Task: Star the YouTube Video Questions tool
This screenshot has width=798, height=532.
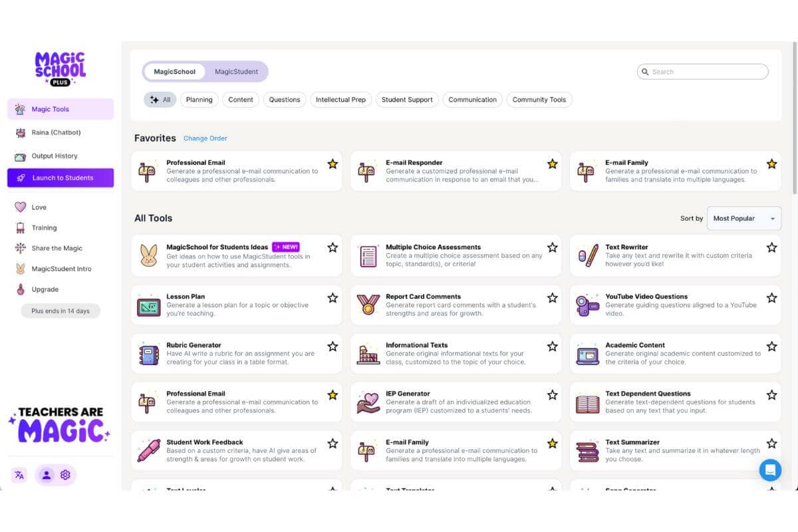Action: coord(771,298)
